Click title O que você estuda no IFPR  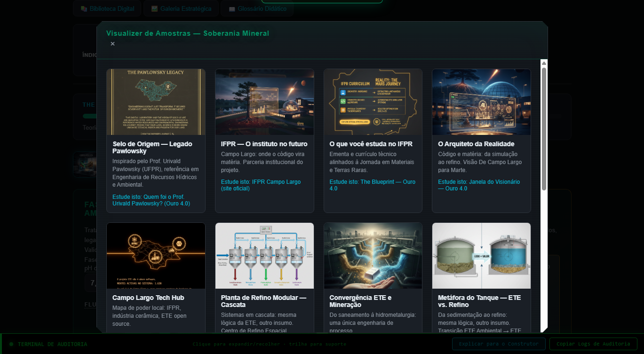371,144
